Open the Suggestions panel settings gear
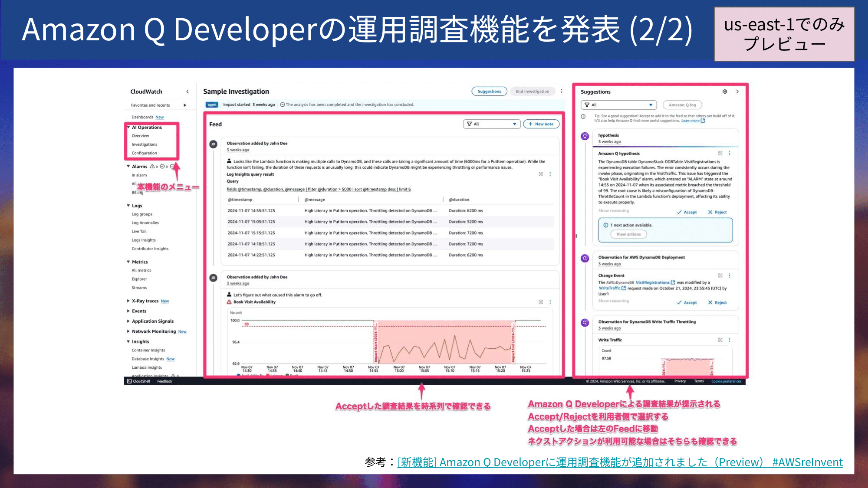 coord(725,92)
